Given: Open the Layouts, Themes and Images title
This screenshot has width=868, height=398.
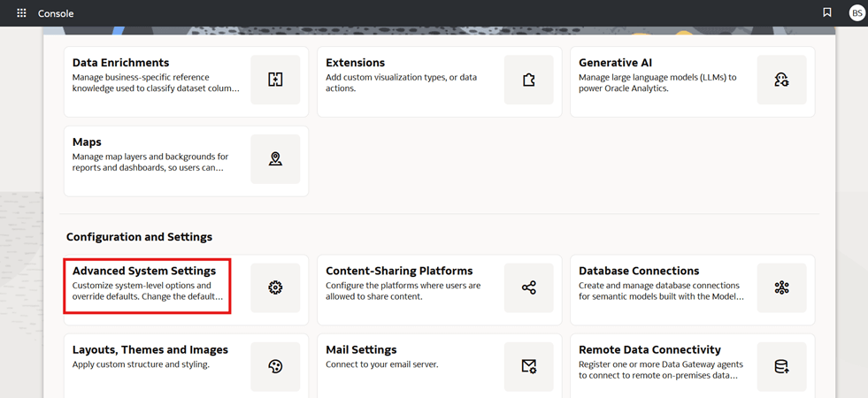Looking at the screenshot, I should (x=150, y=350).
